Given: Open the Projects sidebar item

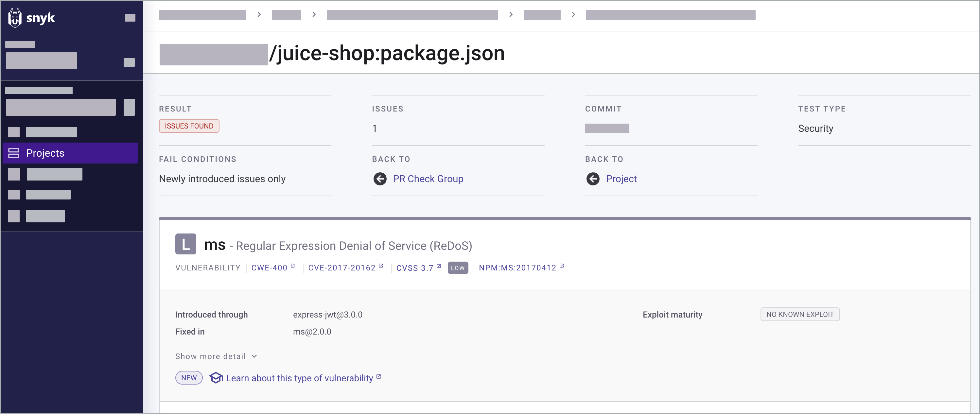Looking at the screenshot, I should (x=70, y=153).
